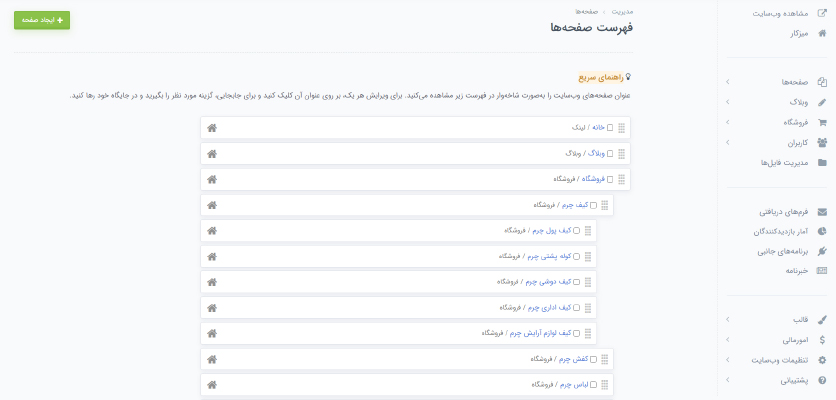Click the drag handle of the لباس چرم row
Viewport: 836px width, 400px height.
point(605,385)
